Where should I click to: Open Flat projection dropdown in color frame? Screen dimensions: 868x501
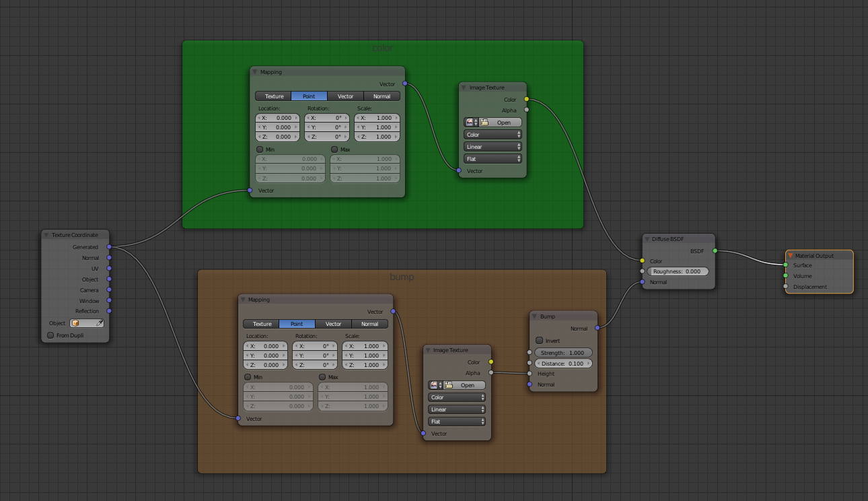[x=493, y=159]
